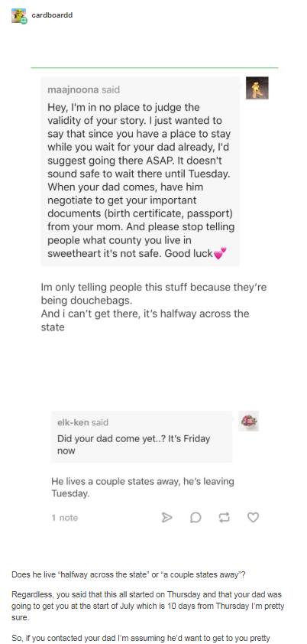Screen dimensions: 307x644
Task: Open cardboardd's avatar at top
Action: coord(18,15)
